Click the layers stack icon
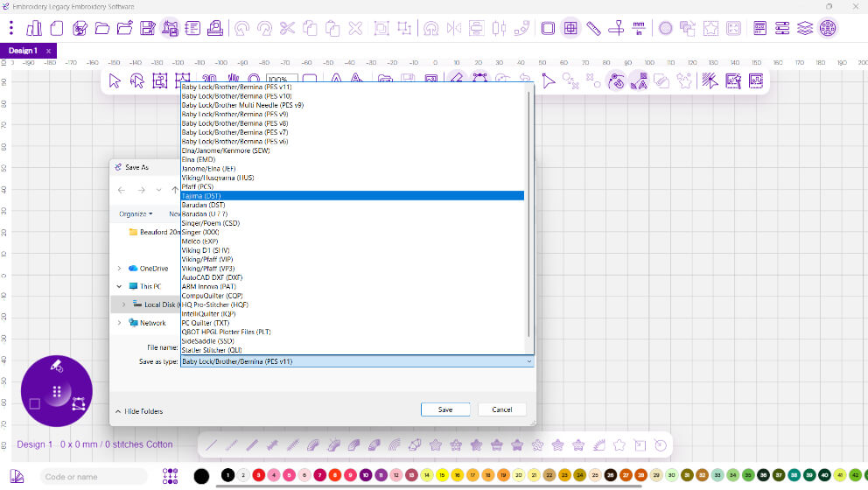The height and width of the screenshot is (490, 868). point(805,28)
